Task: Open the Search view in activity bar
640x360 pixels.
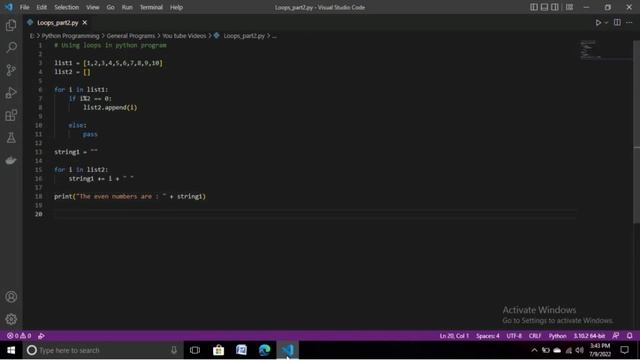Action: point(11,47)
